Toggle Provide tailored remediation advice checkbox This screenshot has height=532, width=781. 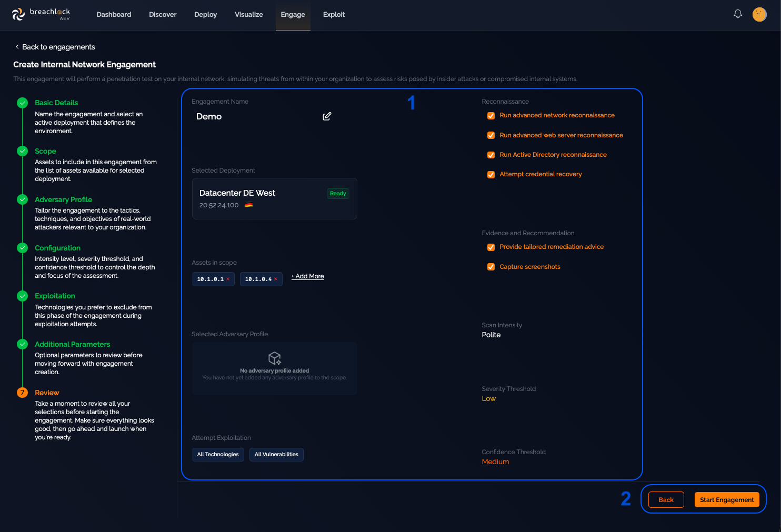tap(491, 247)
